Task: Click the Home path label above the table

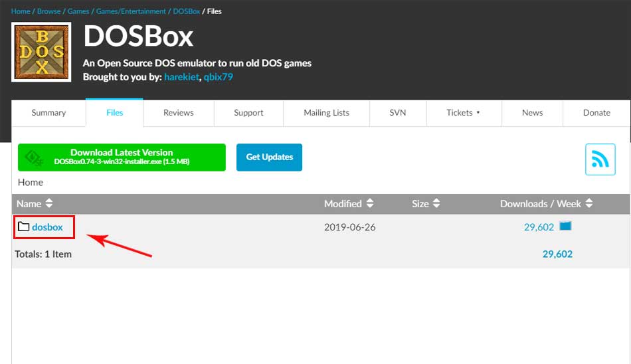Action: pos(30,183)
